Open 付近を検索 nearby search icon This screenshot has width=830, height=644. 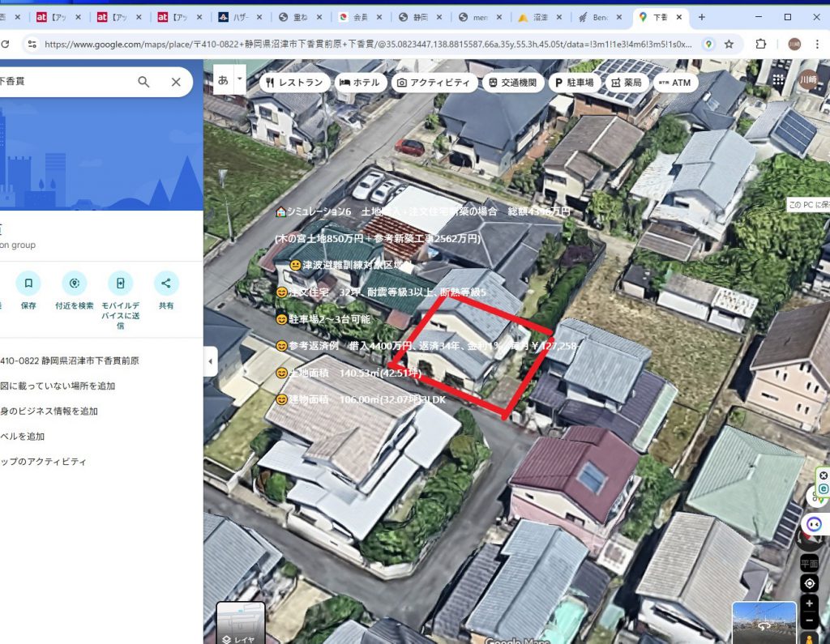coord(75,283)
